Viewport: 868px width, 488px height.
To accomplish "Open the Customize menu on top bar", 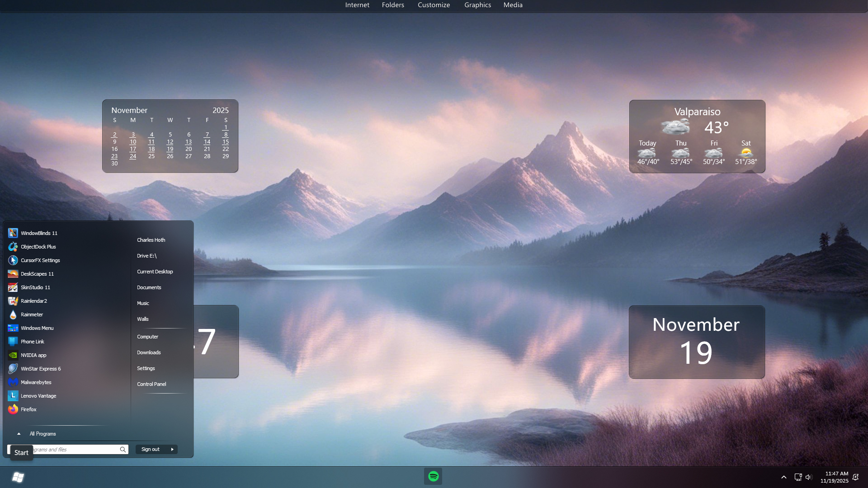I will pyautogui.click(x=434, y=5).
